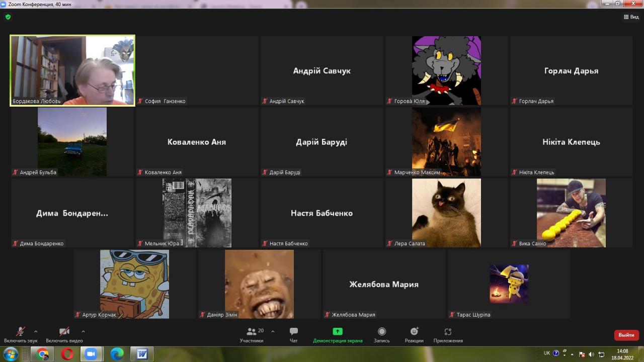Open the Participants (Участники) list
The height and width of the screenshot is (362, 644).
point(252,334)
